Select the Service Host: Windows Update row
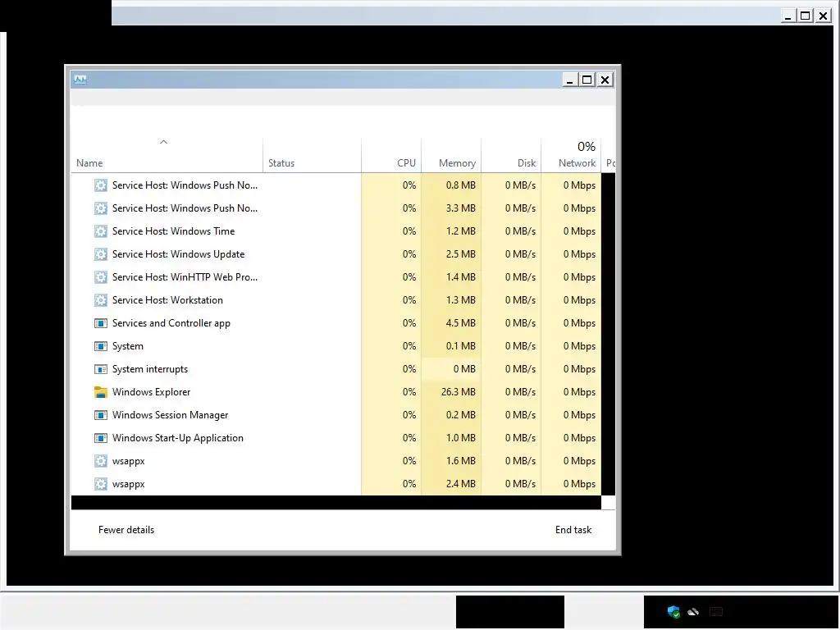This screenshot has width=840, height=630. (336, 254)
